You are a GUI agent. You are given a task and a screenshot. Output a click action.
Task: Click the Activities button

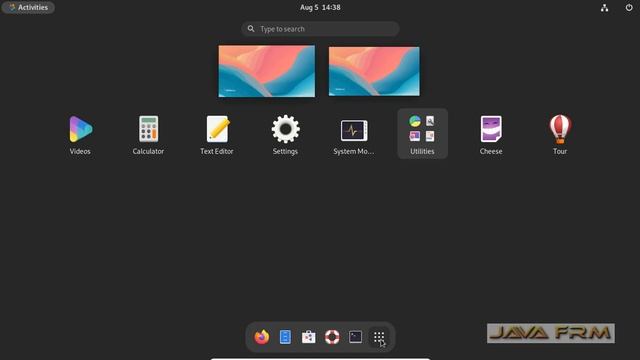28,7
